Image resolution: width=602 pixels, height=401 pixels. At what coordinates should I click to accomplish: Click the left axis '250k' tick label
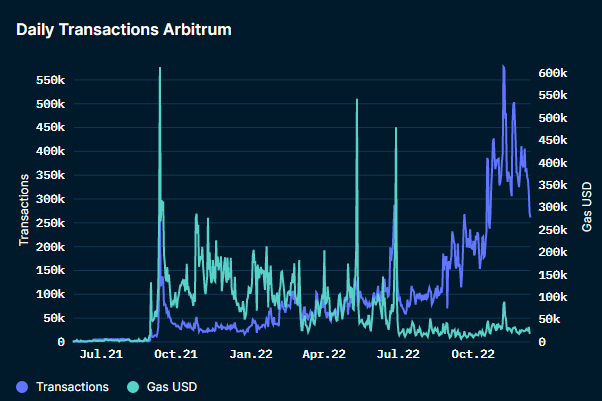tap(51, 223)
